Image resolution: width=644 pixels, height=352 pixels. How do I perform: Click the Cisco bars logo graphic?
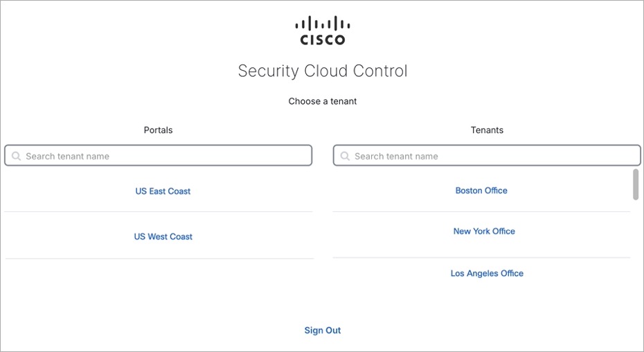322,23
